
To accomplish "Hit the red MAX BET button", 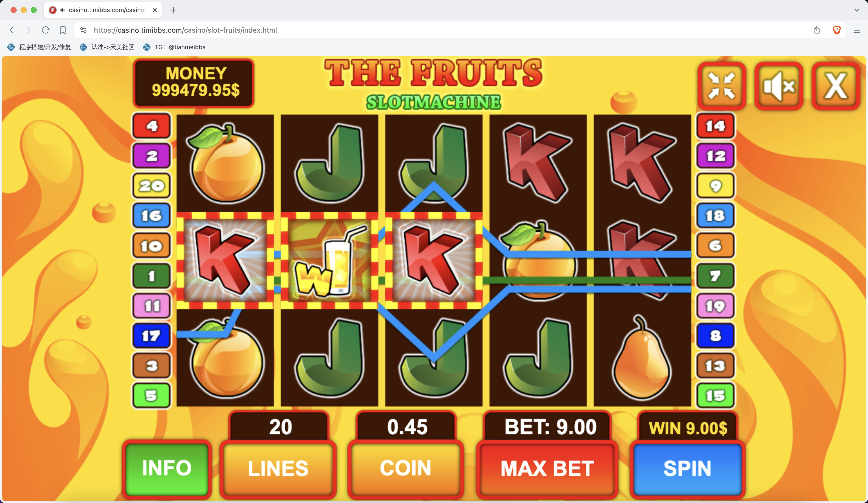I will click(x=547, y=469).
